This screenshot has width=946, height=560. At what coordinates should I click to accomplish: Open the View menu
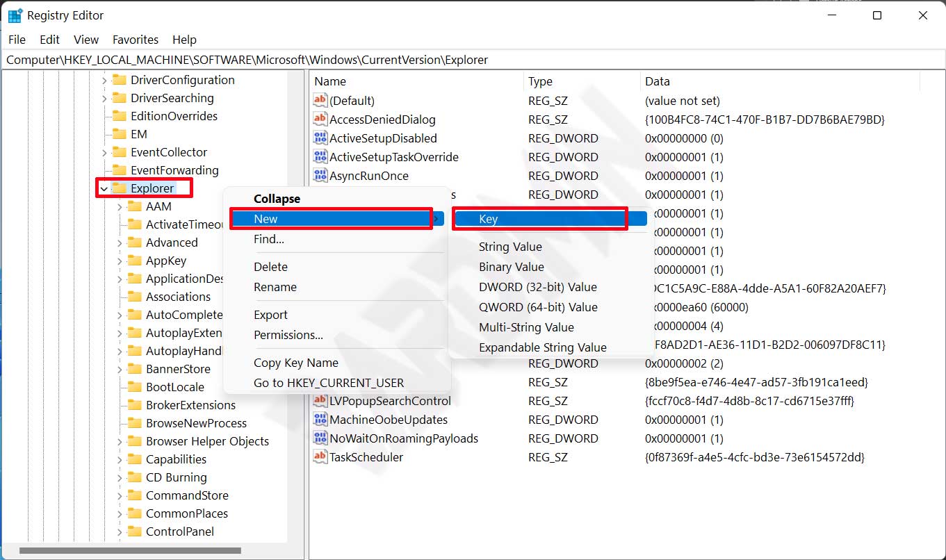(x=86, y=40)
